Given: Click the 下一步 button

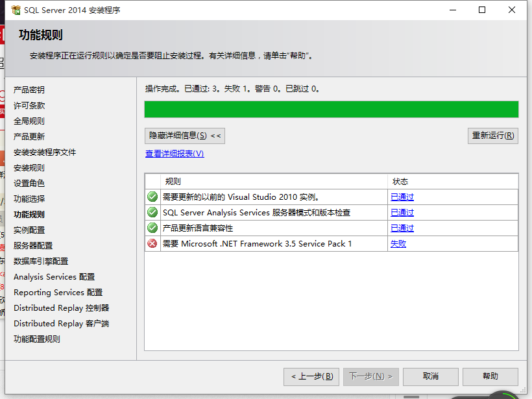Looking at the screenshot, I should click(370, 376).
